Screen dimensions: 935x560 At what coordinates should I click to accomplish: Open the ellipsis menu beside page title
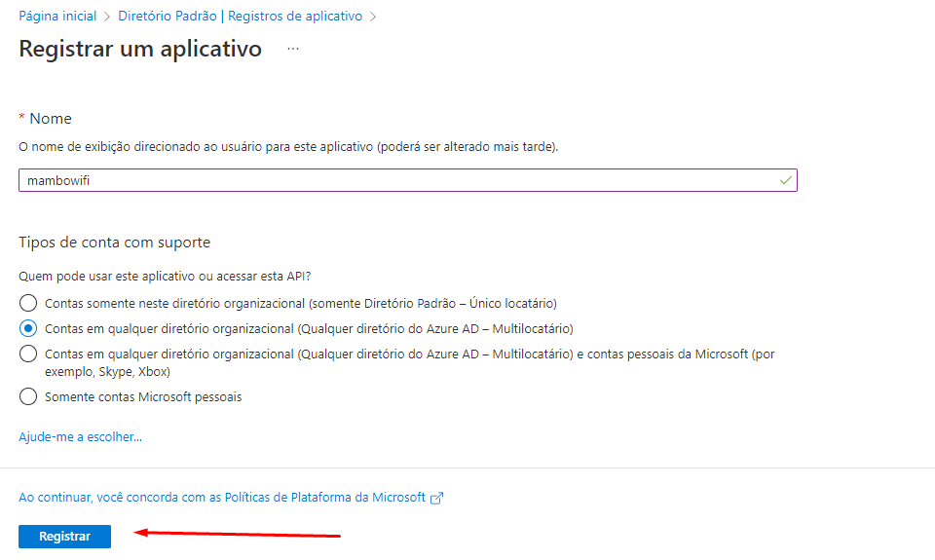pos(293,49)
